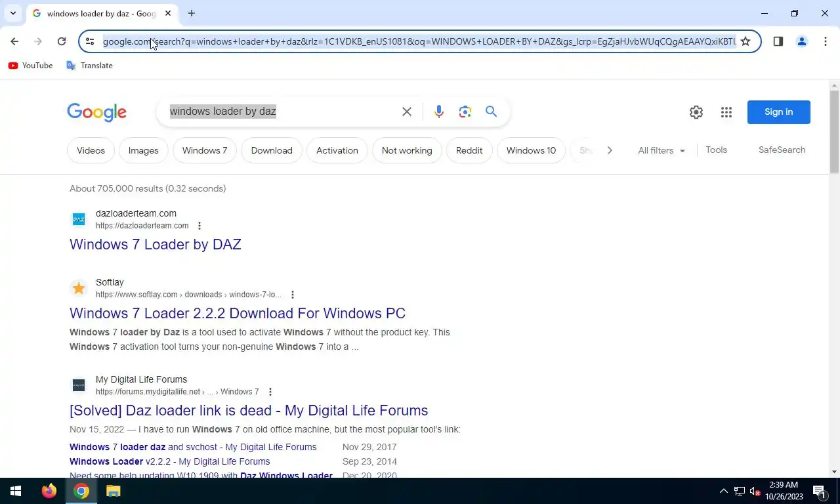The height and width of the screenshot is (504, 840).
Task: Open volume control in tray
Action: 755,491
